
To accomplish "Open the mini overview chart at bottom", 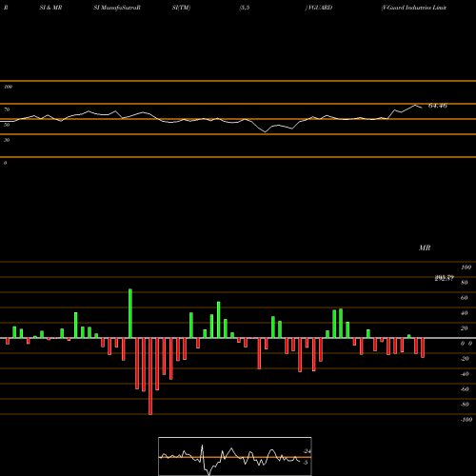I will pos(235,456).
